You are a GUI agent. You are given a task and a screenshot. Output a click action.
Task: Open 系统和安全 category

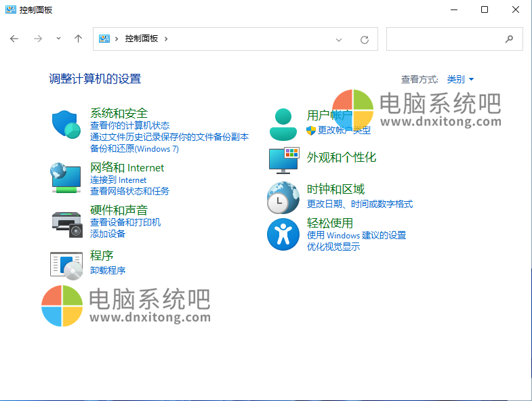click(x=119, y=113)
